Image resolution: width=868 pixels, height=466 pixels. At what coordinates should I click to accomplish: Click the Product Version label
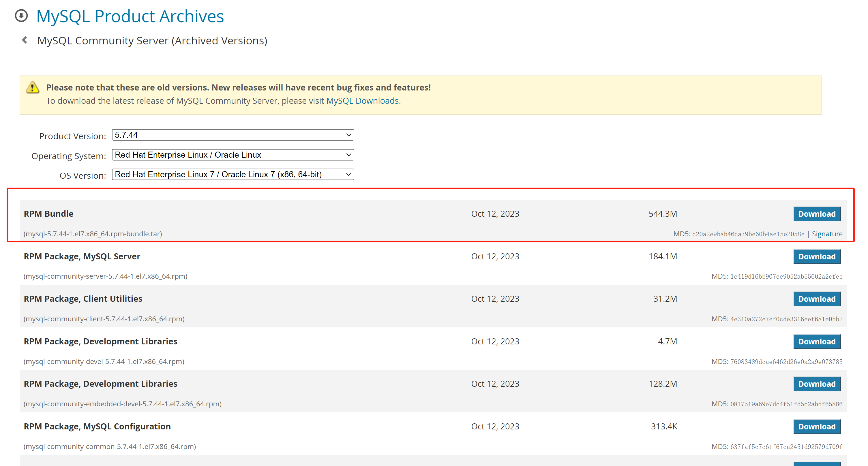coord(72,136)
